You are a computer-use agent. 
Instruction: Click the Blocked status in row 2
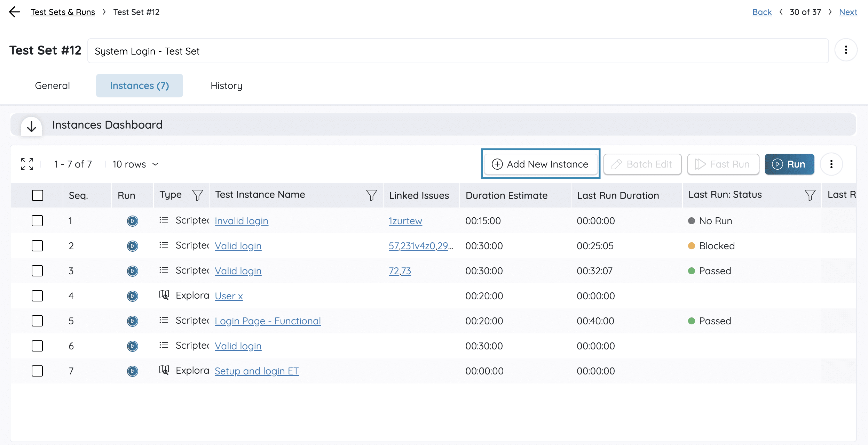tap(711, 246)
